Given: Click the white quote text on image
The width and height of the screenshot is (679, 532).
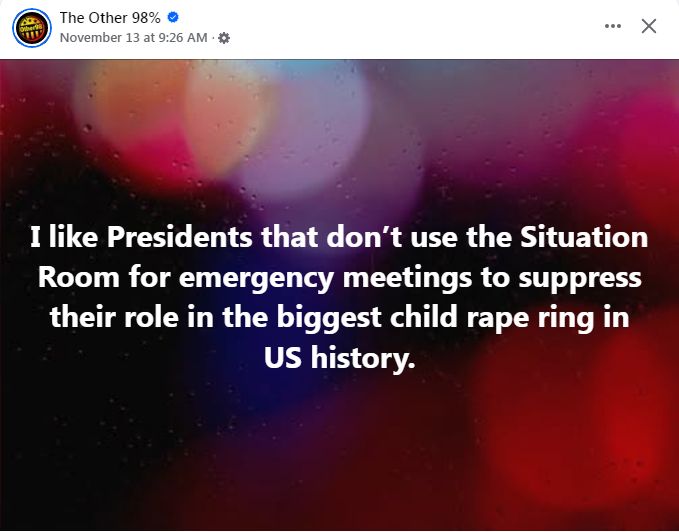Looking at the screenshot, I should [x=339, y=298].
